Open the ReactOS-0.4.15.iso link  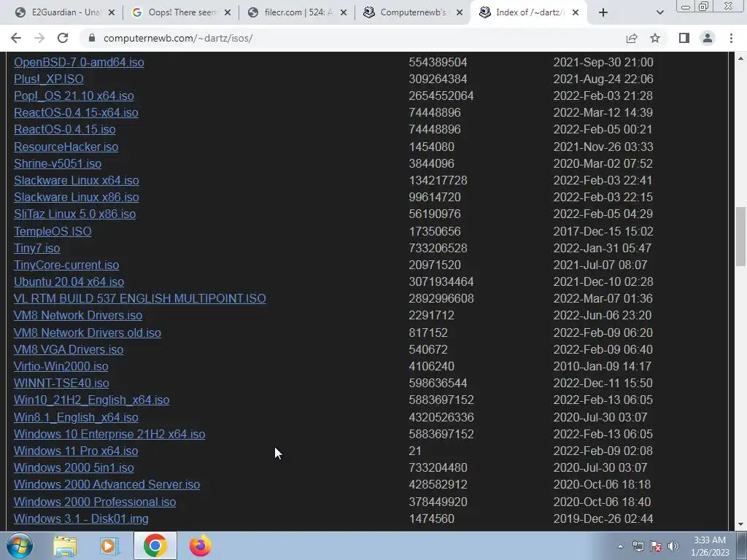(x=65, y=130)
